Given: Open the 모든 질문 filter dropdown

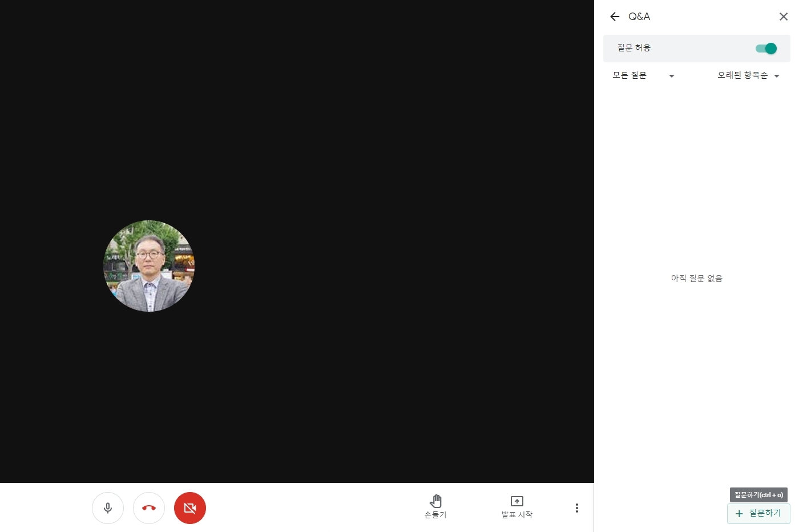Looking at the screenshot, I should click(643, 75).
